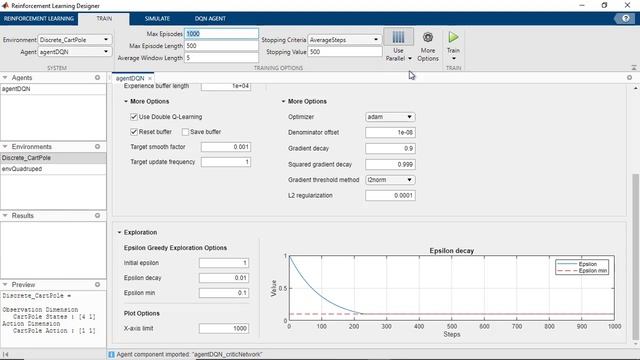Select agentDQN in the Agents list
This screenshot has width=640, height=360.
pyautogui.click(x=53, y=89)
